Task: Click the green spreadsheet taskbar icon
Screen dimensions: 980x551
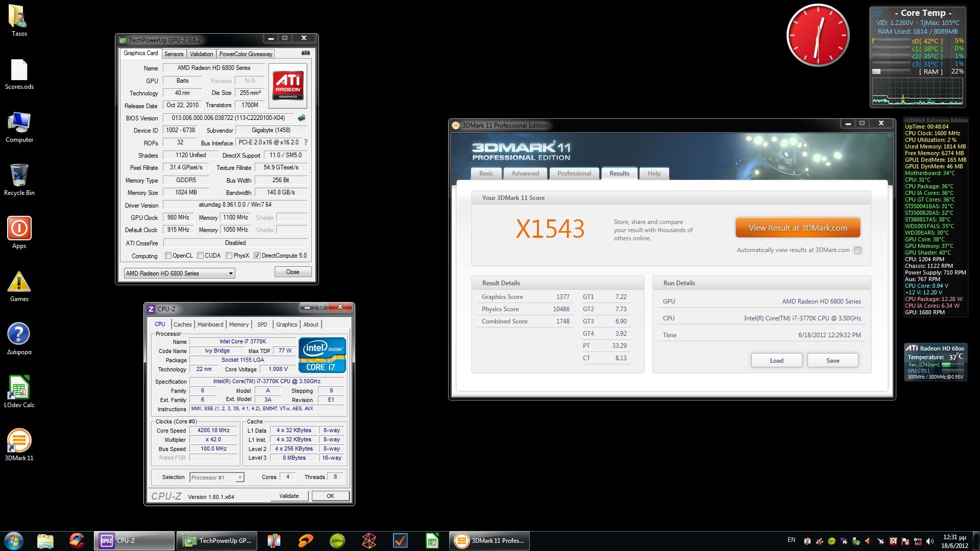Action: (x=432, y=541)
